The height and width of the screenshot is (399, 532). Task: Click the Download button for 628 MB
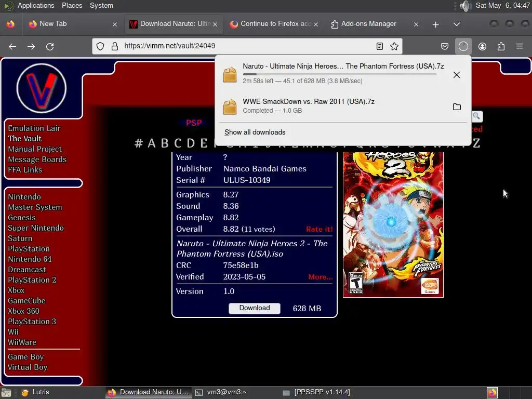pyautogui.click(x=255, y=308)
